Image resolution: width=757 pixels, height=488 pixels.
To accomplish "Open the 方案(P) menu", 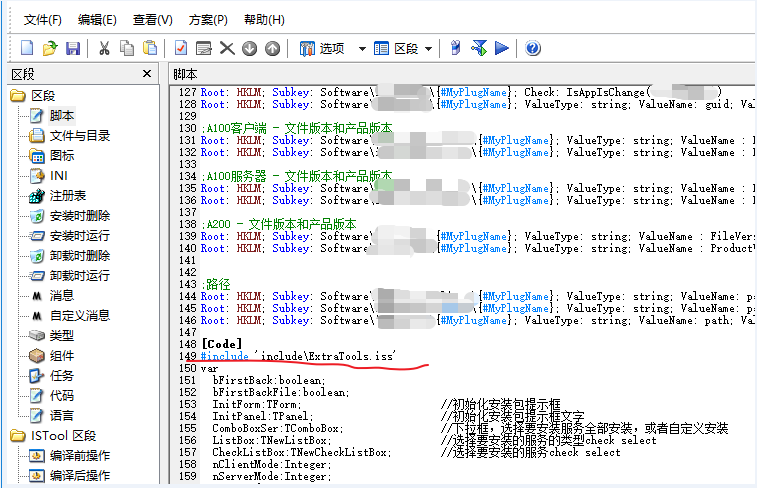I will click(208, 20).
